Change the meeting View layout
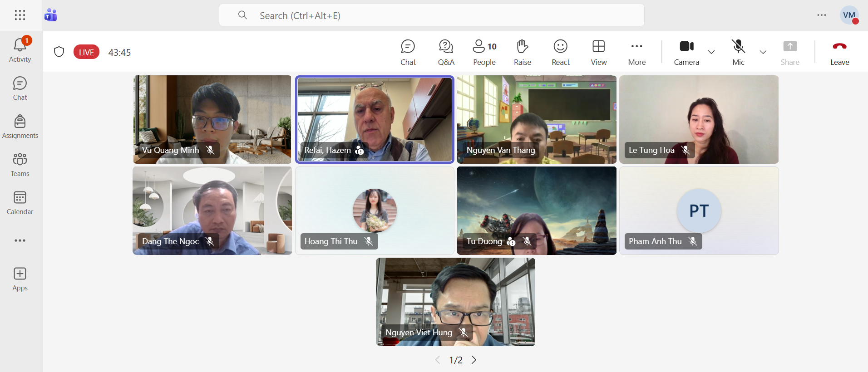This screenshot has height=372, width=868. [x=598, y=52]
